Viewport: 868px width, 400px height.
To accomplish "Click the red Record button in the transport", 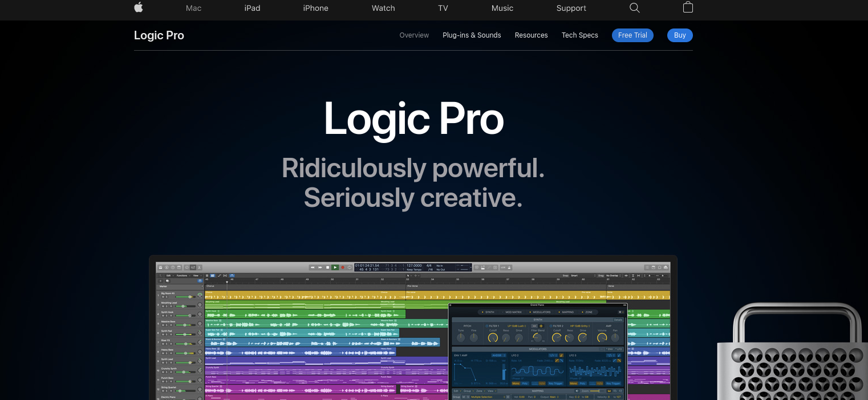I will click(x=343, y=267).
